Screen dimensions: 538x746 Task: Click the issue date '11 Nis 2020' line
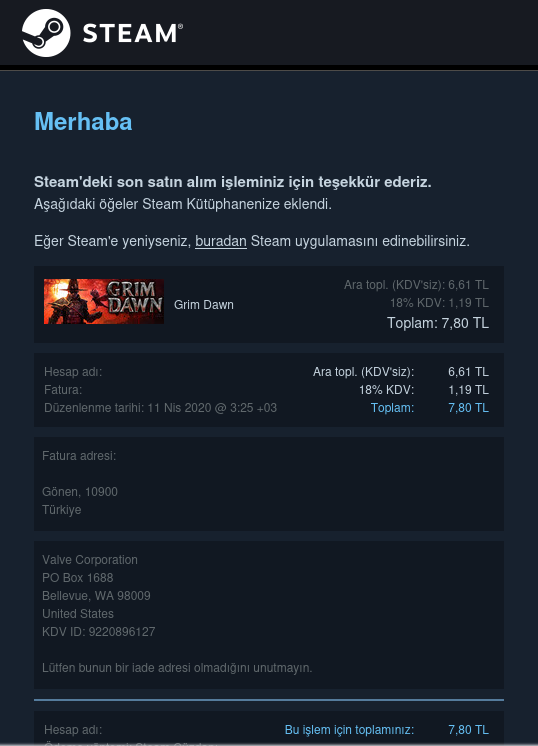(160, 408)
